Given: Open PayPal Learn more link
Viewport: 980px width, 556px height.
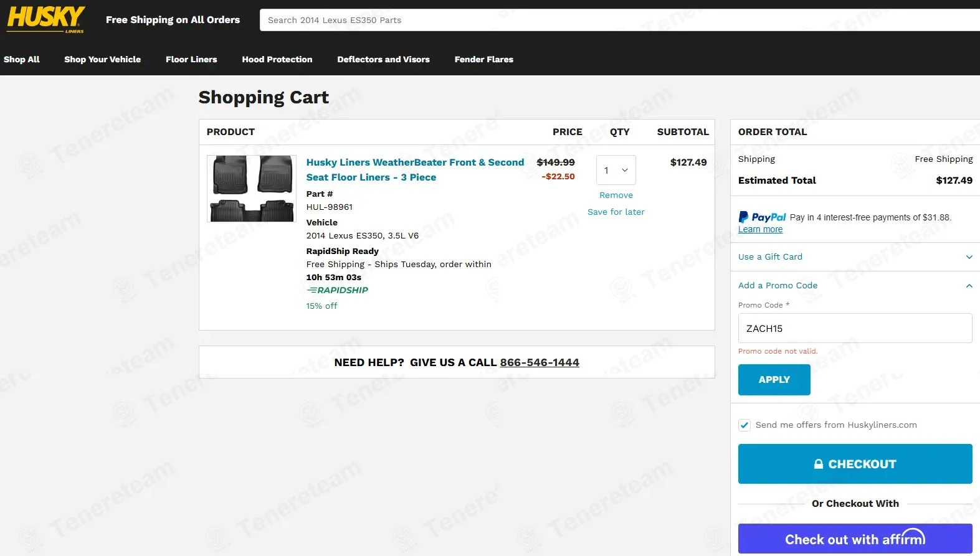Looking at the screenshot, I should click(x=761, y=229).
